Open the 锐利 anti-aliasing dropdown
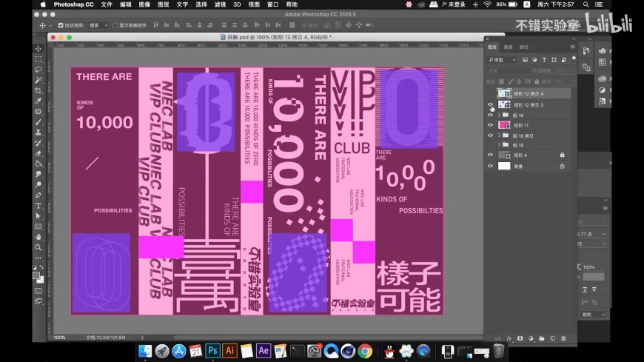Viewport: 644px width, 362px height. click(x=594, y=315)
